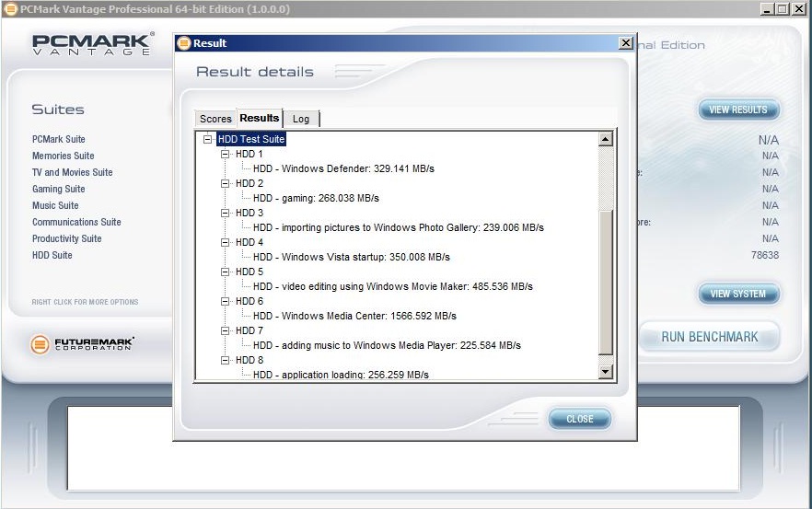
Task: Select the HDD 6 tree label
Action: tap(249, 302)
